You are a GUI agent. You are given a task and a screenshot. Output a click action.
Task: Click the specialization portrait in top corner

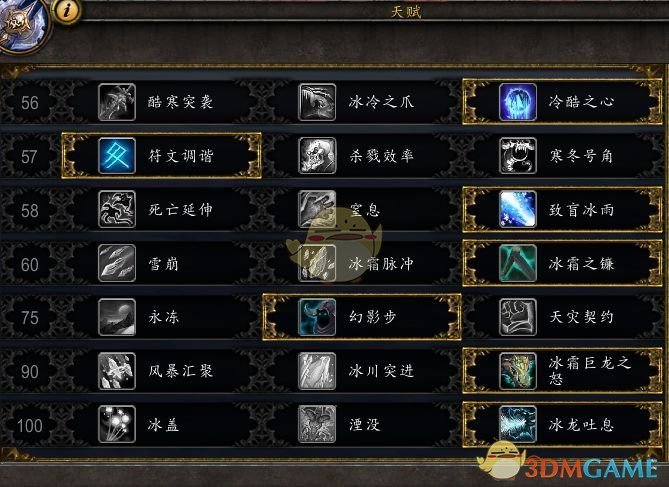23,23
